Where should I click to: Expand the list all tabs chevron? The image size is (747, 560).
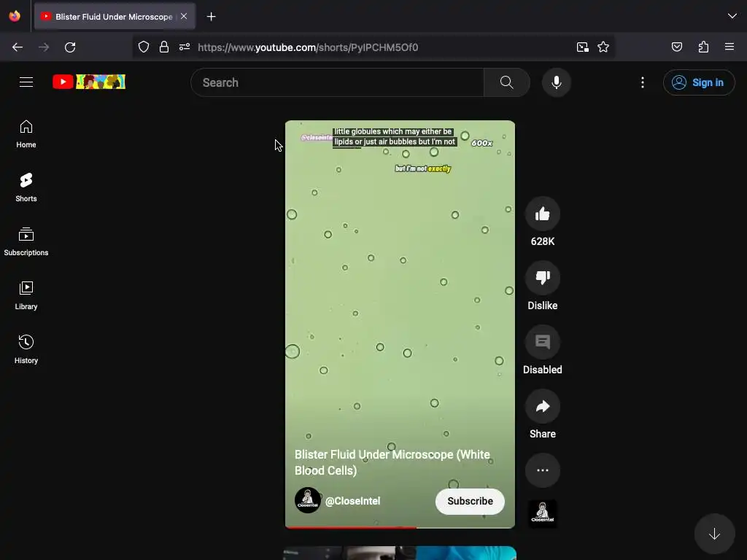coord(732,16)
